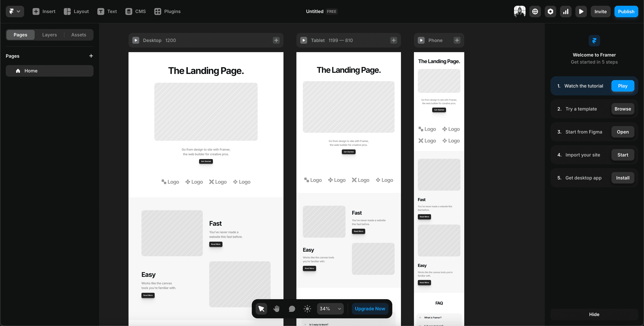644x326 pixels.
Task: Open site Analytics from the top bar
Action: (566, 11)
